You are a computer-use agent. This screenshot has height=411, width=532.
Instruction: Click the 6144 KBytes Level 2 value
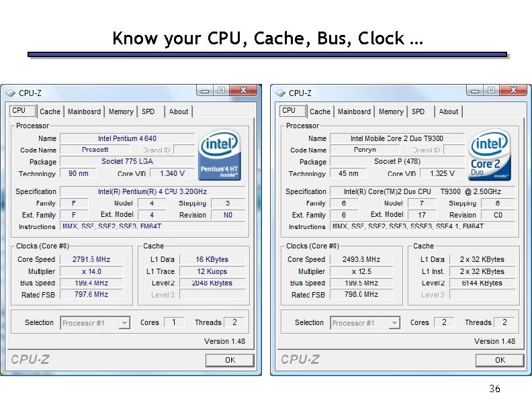(x=482, y=283)
